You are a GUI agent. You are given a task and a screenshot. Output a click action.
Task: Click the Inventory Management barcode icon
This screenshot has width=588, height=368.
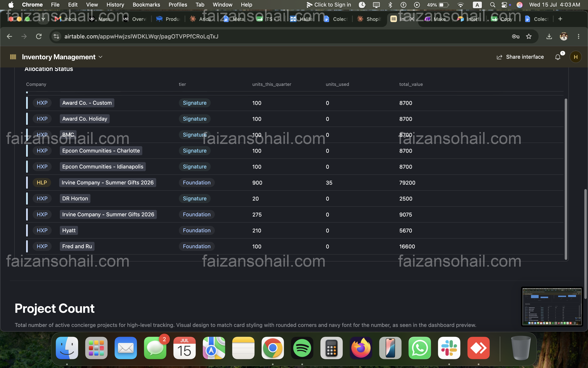tap(13, 57)
